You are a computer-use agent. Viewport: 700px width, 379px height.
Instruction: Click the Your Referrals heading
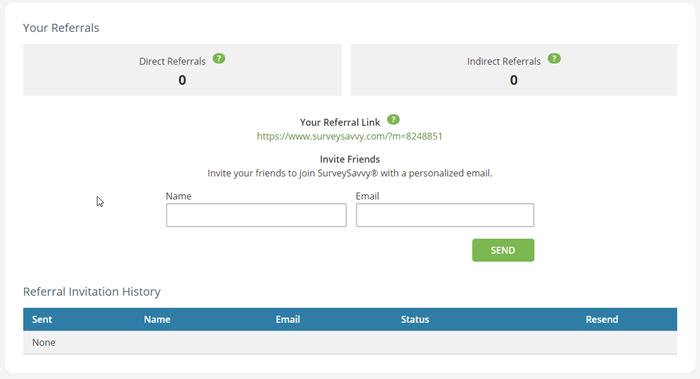[61, 28]
